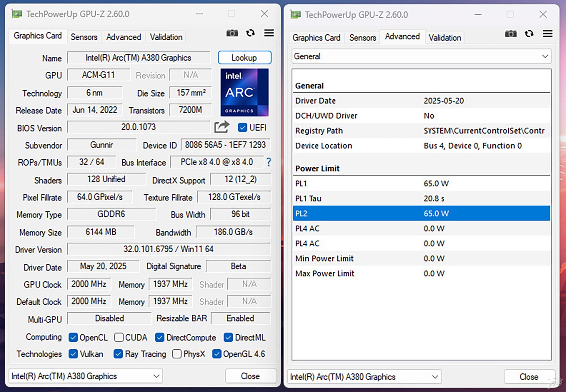Click the Resizable BAR field showing Enabled
Image resolution: width=566 pixels, height=392 pixels.
tap(241, 318)
